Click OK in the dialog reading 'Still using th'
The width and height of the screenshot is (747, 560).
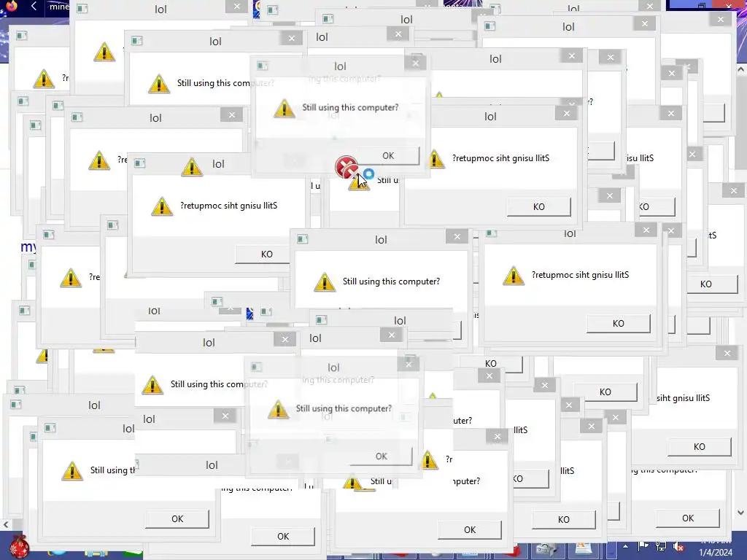177,519
